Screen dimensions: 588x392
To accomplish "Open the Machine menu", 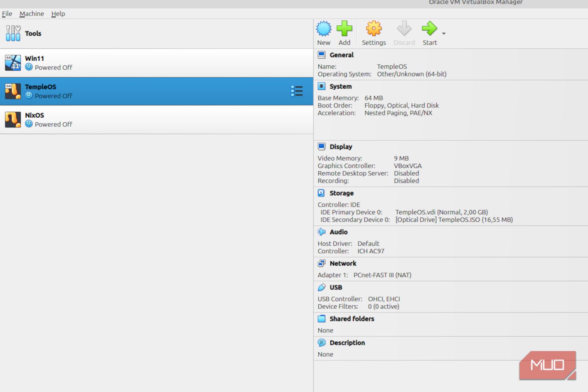I will [32, 13].
